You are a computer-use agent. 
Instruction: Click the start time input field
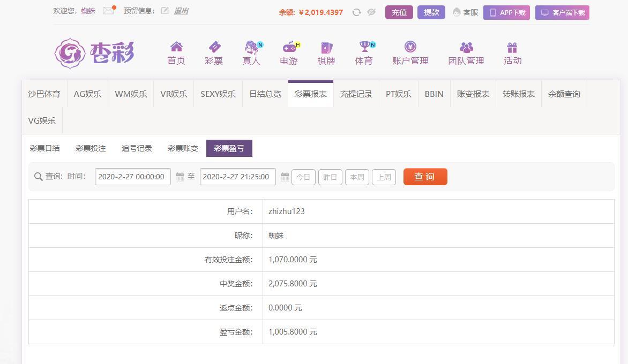coord(132,177)
